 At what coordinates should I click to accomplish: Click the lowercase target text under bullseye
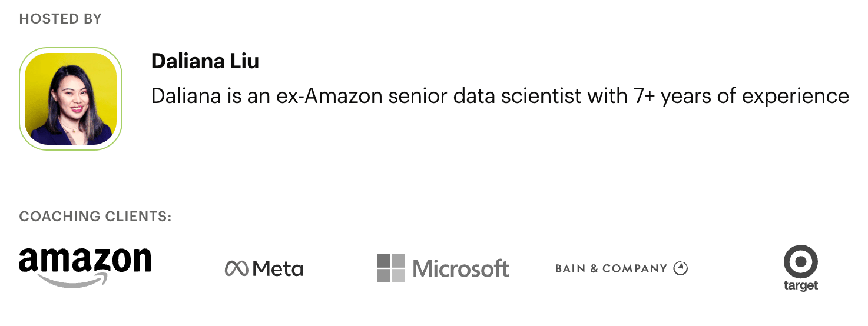[801, 286]
